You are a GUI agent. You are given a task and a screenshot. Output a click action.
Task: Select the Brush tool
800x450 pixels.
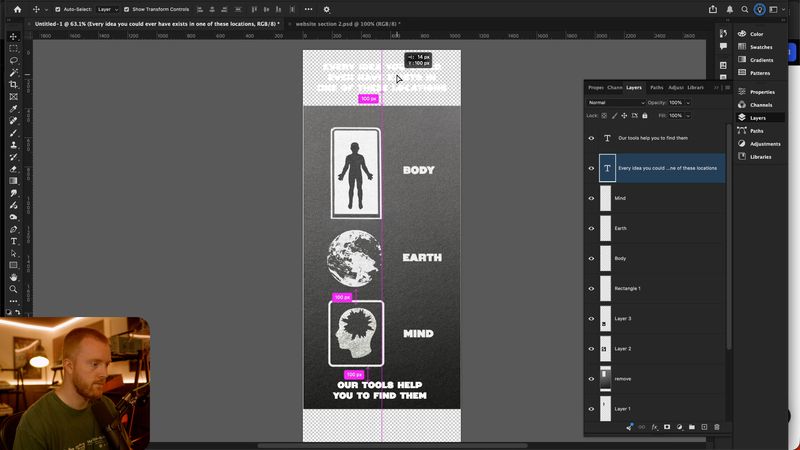click(x=14, y=133)
